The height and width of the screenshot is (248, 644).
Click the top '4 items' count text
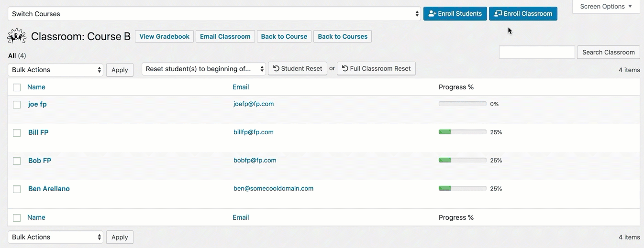(629, 70)
